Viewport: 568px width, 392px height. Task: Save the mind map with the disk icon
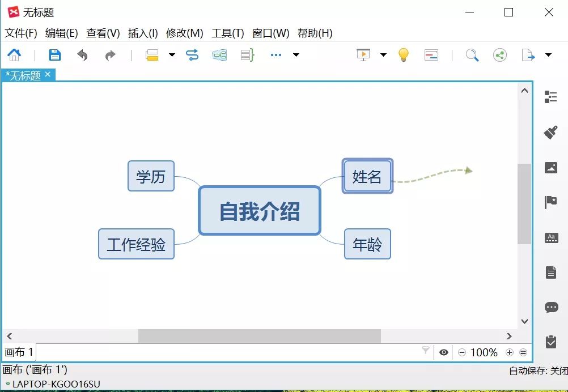click(54, 55)
